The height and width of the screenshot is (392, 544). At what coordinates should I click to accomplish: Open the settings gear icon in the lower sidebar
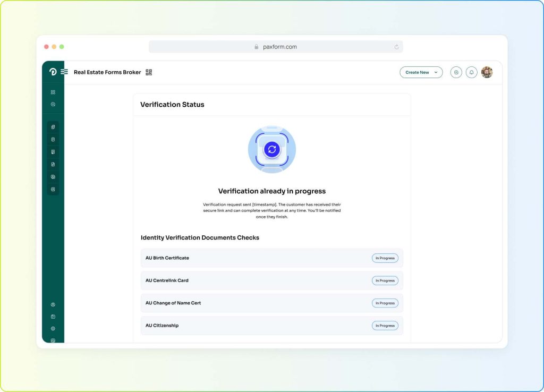click(53, 328)
